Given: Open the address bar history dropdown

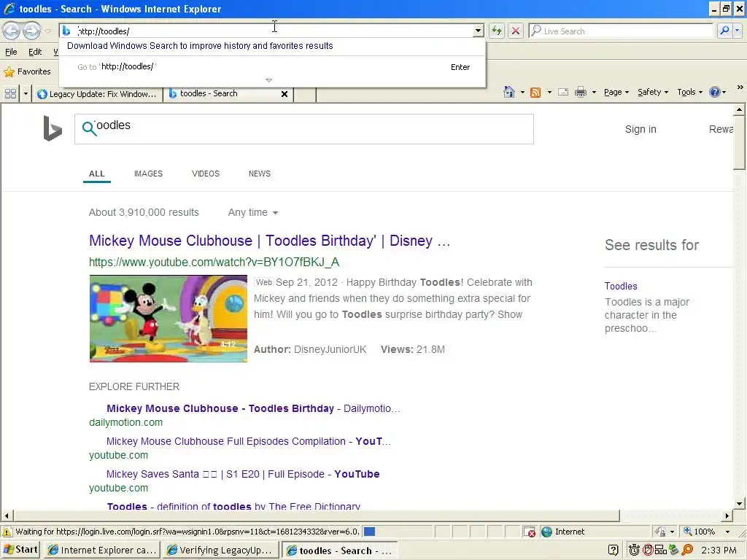Looking at the screenshot, I should click(x=478, y=31).
